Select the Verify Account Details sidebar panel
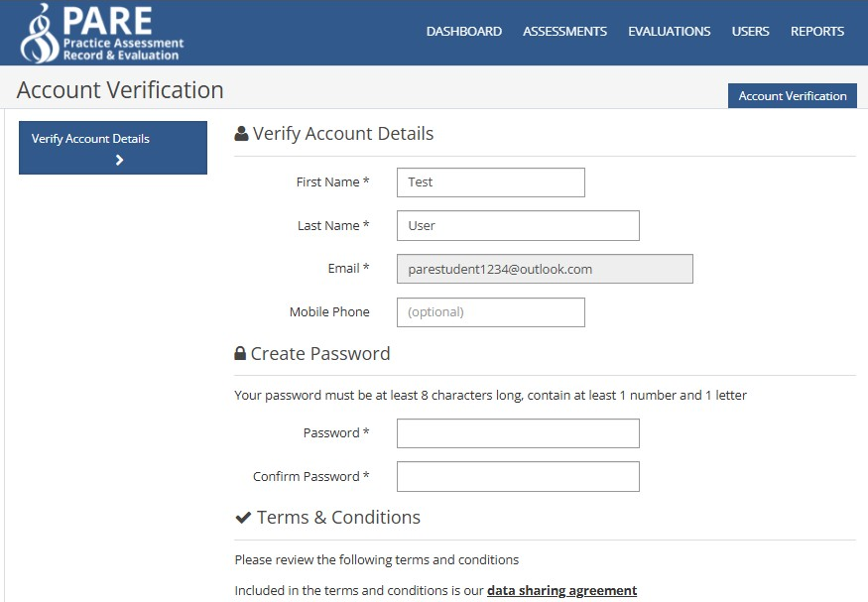Viewport: 868px width, 602px height. (x=113, y=148)
